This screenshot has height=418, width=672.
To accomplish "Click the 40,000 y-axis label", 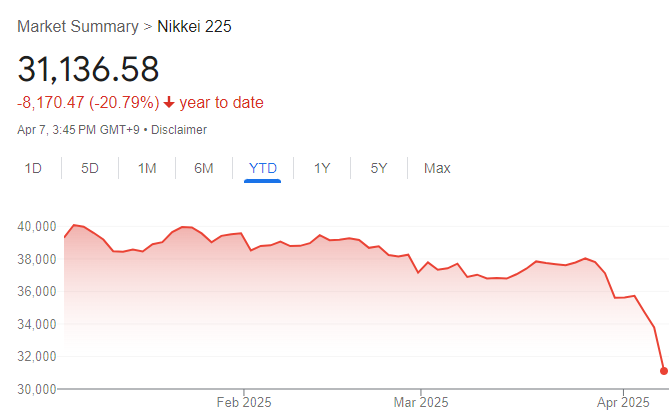I will click(x=38, y=227).
